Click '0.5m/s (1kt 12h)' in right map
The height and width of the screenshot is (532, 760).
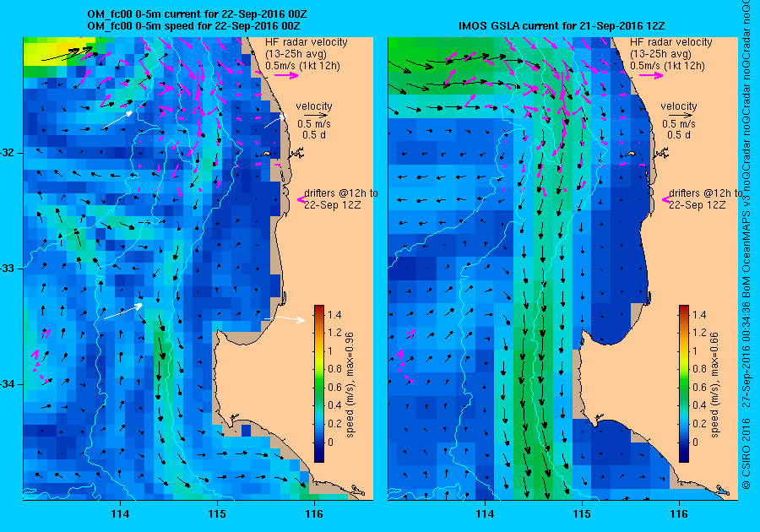click(667, 65)
